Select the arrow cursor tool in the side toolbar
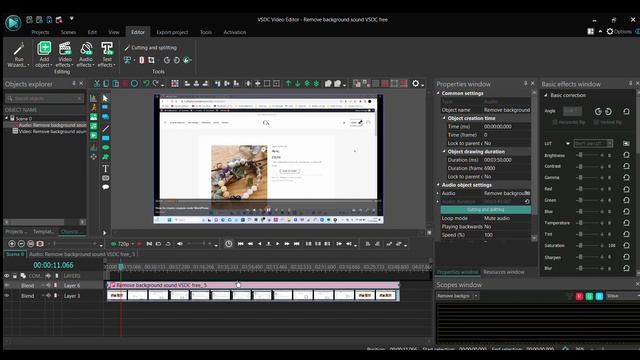The height and width of the screenshot is (360, 640). coord(105,98)
